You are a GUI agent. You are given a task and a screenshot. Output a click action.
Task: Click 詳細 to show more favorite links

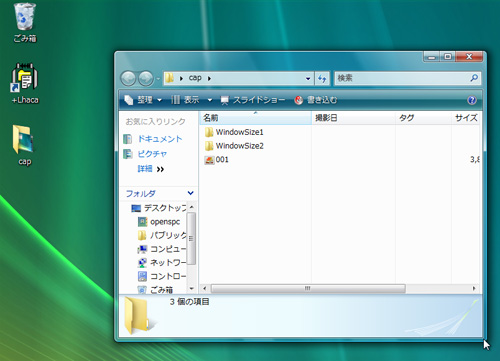151,169
